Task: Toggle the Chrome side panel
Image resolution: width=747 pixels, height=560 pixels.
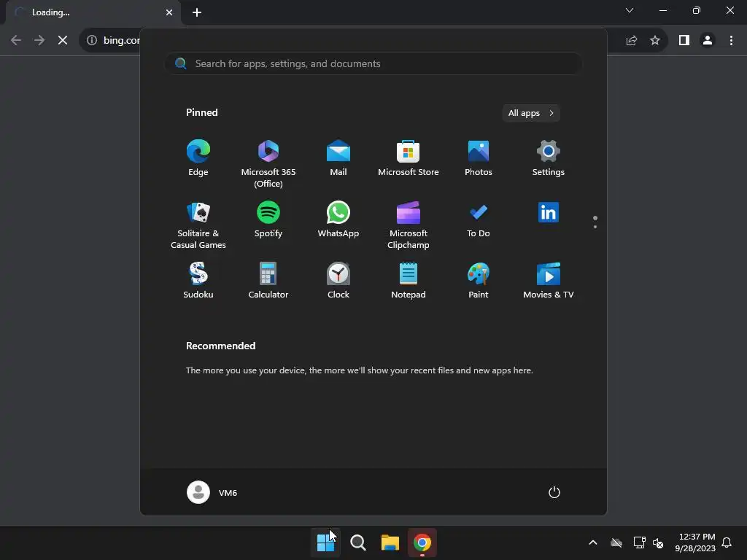Action: 684,40
